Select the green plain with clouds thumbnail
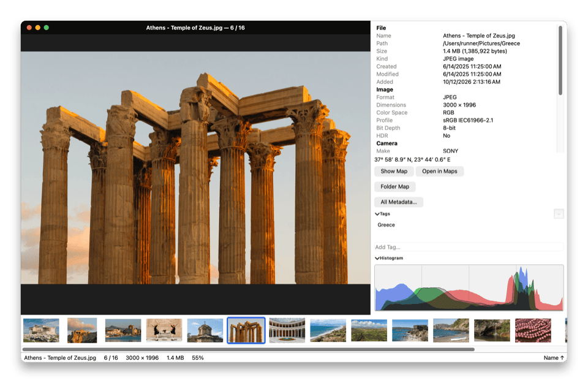Image resolution: width=588 pixels, height=383 pixels. click(369, 330)
